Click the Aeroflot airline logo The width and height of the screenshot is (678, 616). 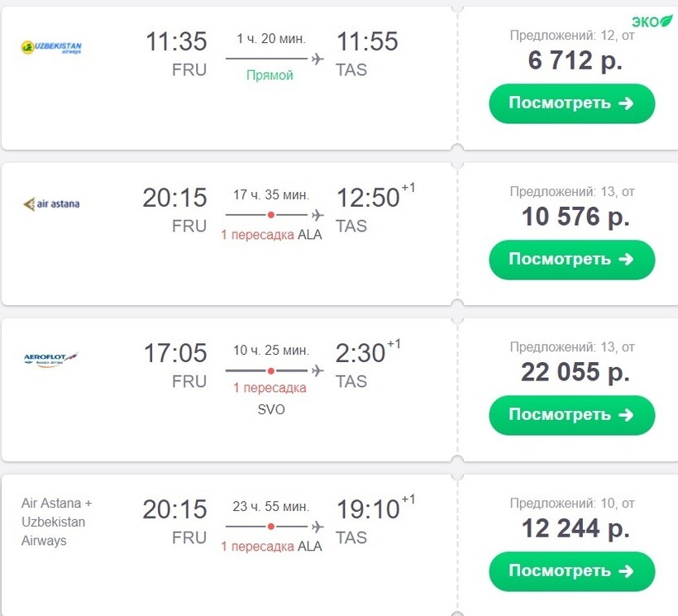(51, 359)
